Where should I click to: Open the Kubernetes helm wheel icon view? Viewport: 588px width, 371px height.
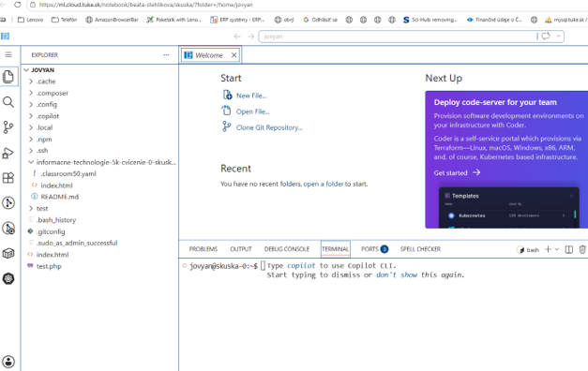click(x=8, y=278)
